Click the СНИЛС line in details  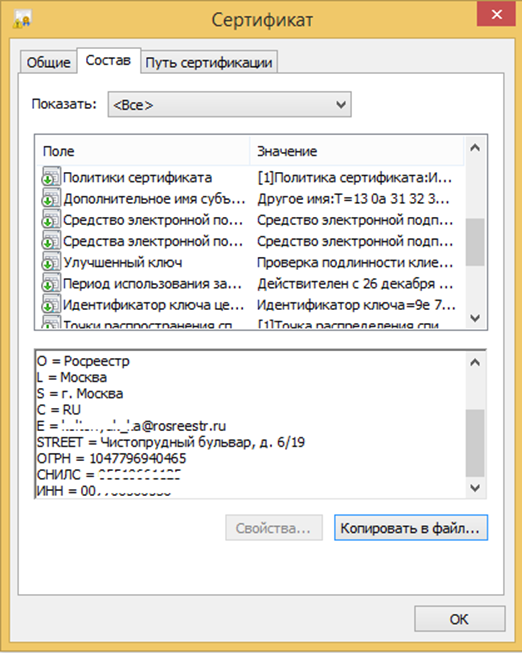109,474
